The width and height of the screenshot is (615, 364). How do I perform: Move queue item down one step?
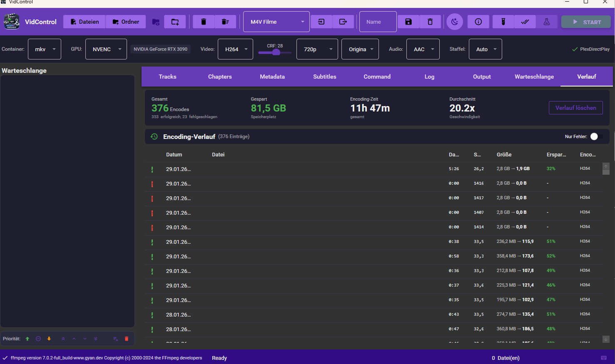(x=85, y=339)
